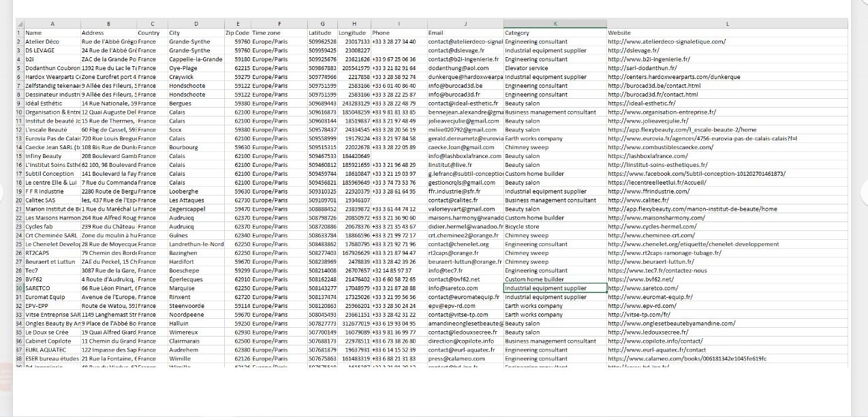Select column A header

(52, 24)
